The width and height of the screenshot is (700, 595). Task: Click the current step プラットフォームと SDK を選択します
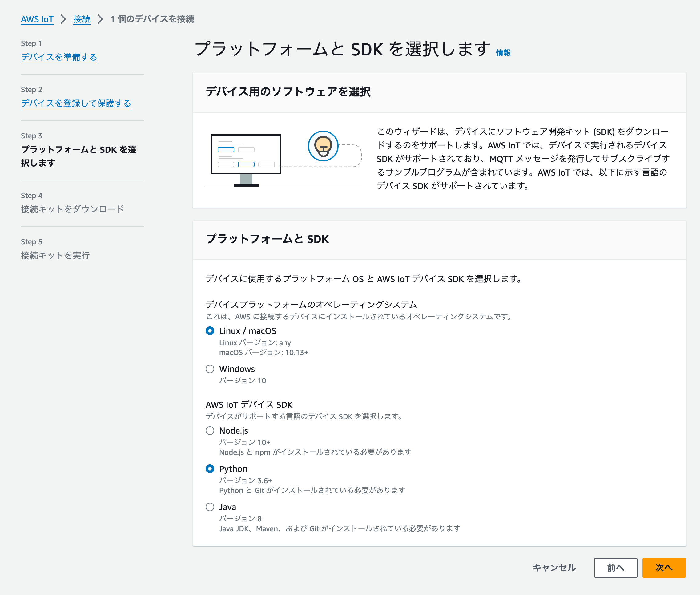[x=79, y=156]
